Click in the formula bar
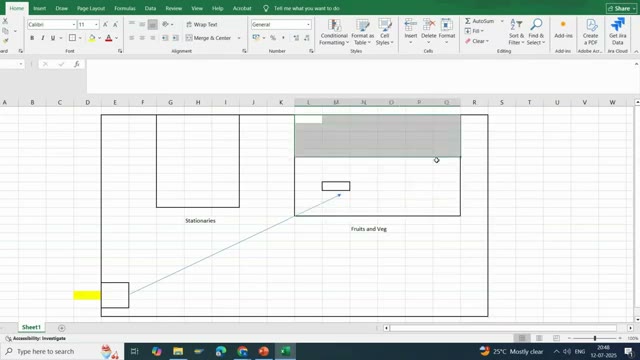The width and height of the screenshot is (640, 360). pos(361,76)
